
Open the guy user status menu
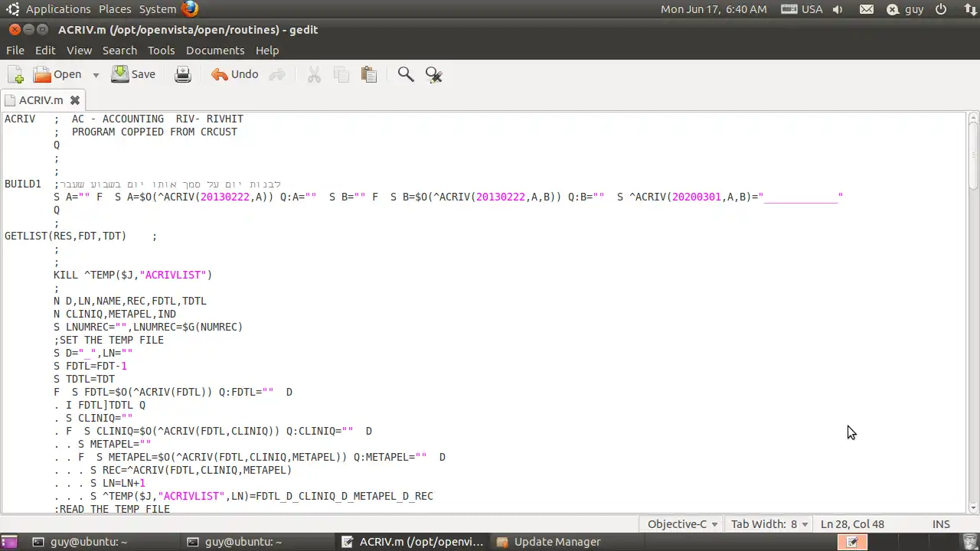click(x=905, y=9)
